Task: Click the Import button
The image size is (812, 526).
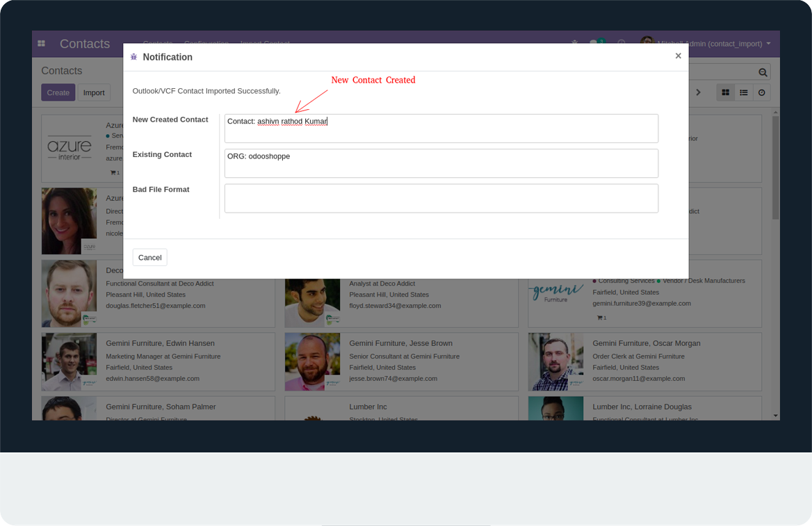Action: pyautogui.click(x=94, y=92)
